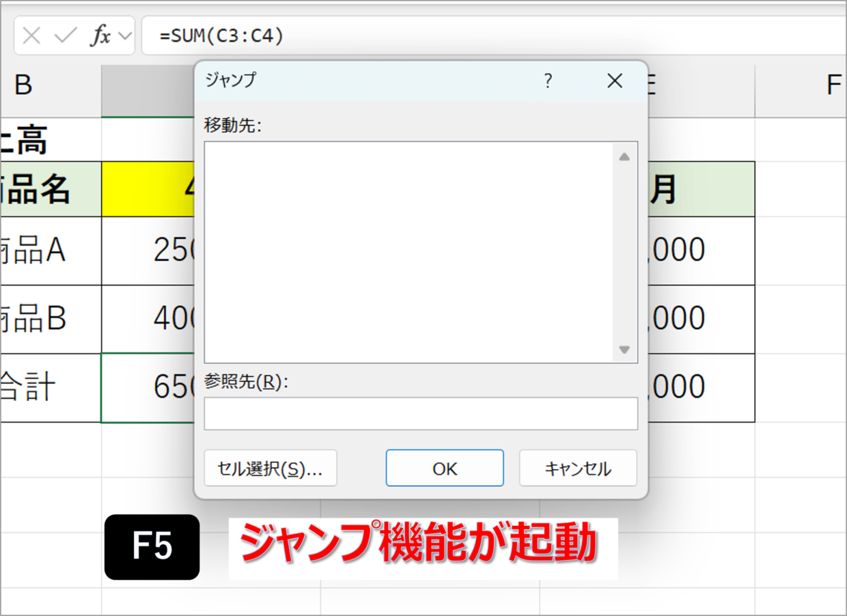Focus the 参照先 reference input field
This screenshot has height=616, width=847.
[421, 413]
